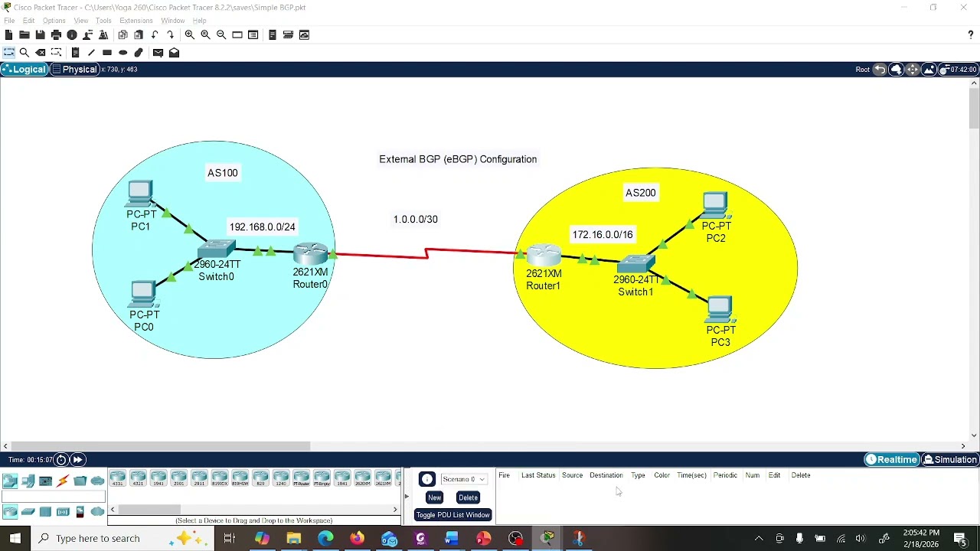The height and width of the screenshot is (551, 980).
Task: Click the Windows Start button
Action: coord(15,539)
